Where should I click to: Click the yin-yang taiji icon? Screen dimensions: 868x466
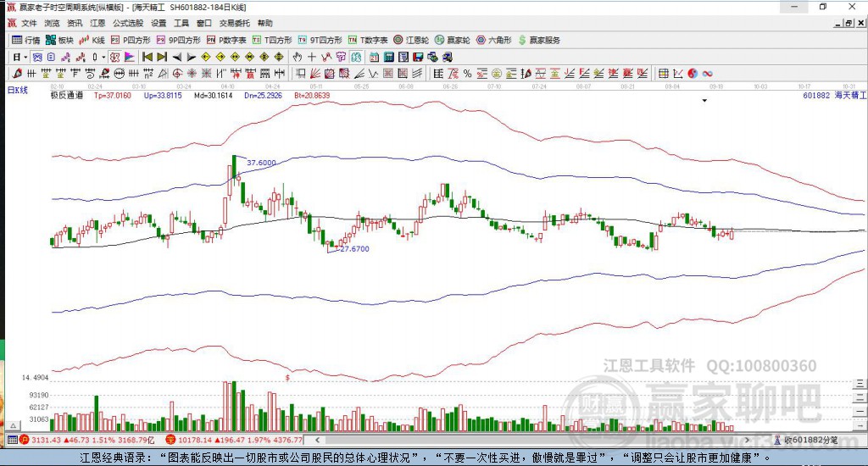(x=692, y=74)
